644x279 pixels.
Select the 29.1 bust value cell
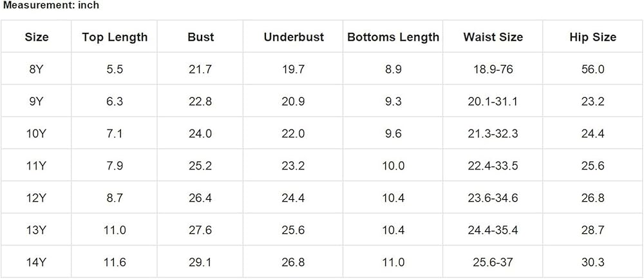coord(200,262)
